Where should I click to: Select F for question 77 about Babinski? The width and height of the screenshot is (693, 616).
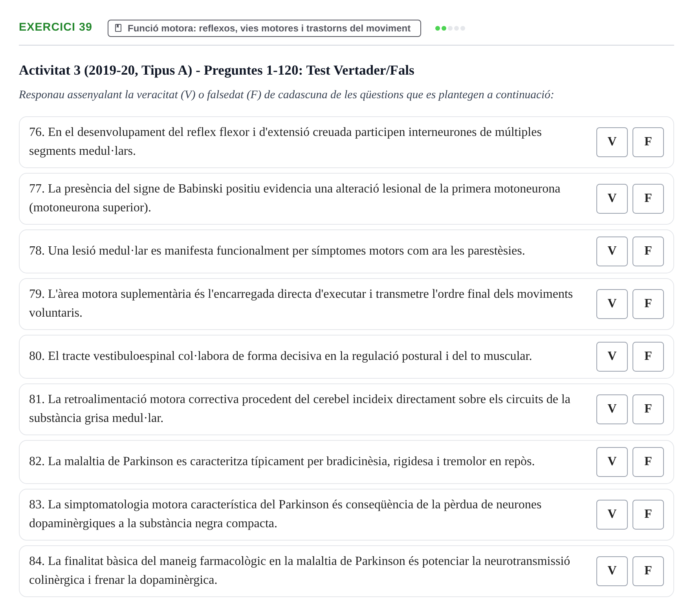pyautogui.click(x=648, y=199)
